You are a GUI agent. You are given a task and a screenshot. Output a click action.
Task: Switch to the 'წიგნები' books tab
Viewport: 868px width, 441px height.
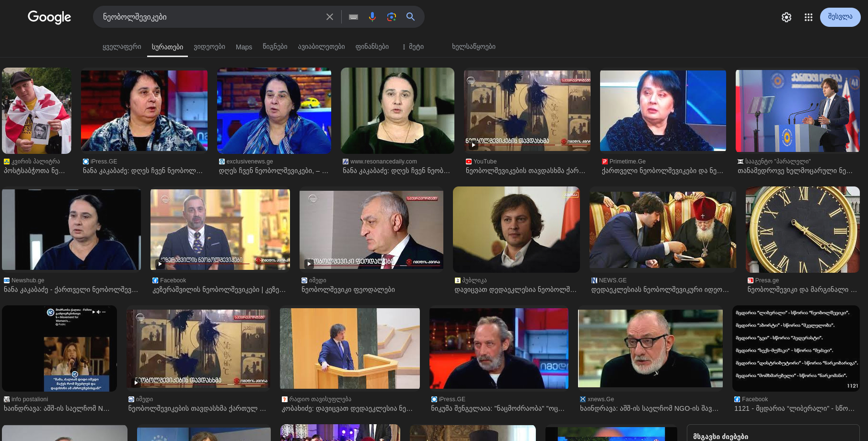(x=275, y=46)
